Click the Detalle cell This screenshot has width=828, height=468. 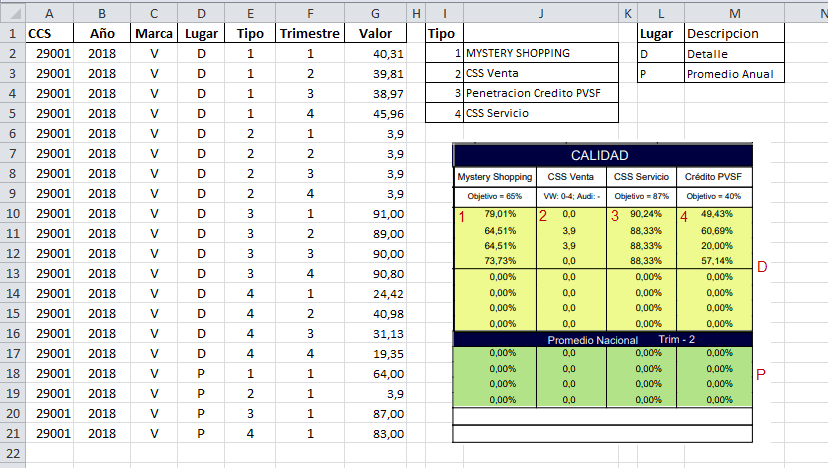(734, 53)
